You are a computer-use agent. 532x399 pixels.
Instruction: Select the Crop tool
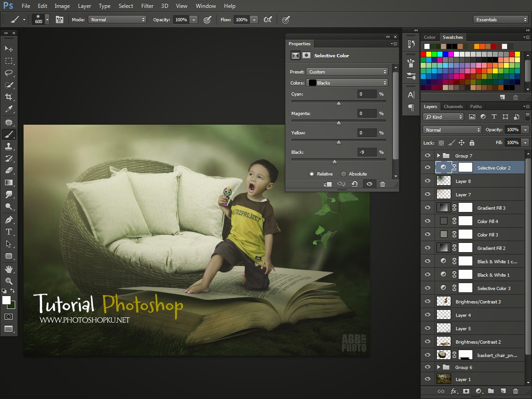(x=9, y=97)
